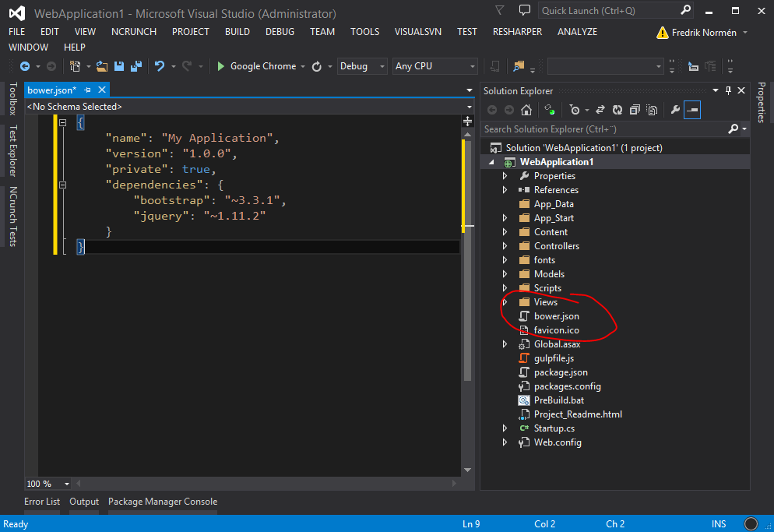Refresh Solution Explorer with refresh icon
Image resolution: width=774 pixels, height=532 pixels.
[x=617, y=110]
